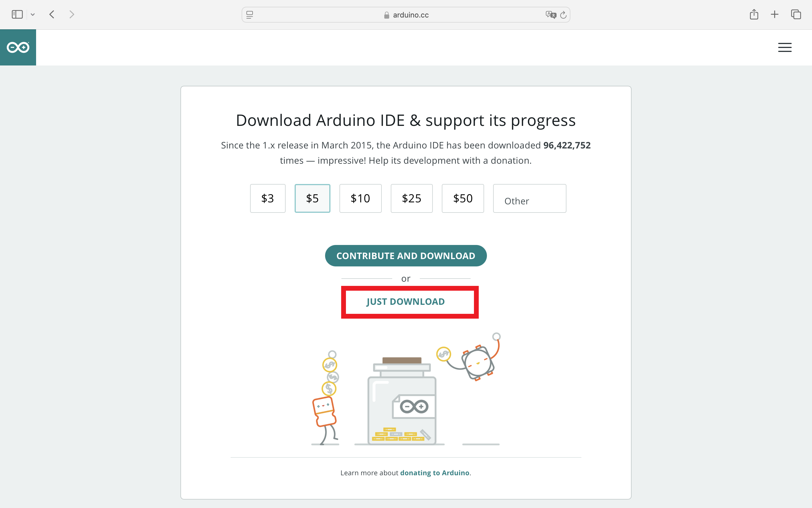Open the Safari share menu

click(x=754, y=14)
